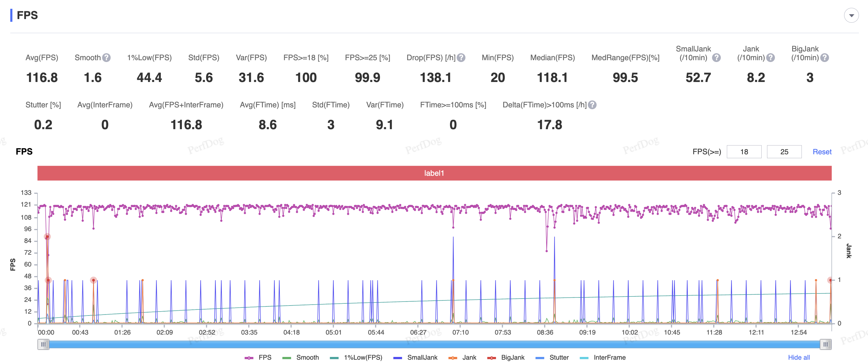
Task: Click Jank (/10min) help icon
Action: (770, 58)
